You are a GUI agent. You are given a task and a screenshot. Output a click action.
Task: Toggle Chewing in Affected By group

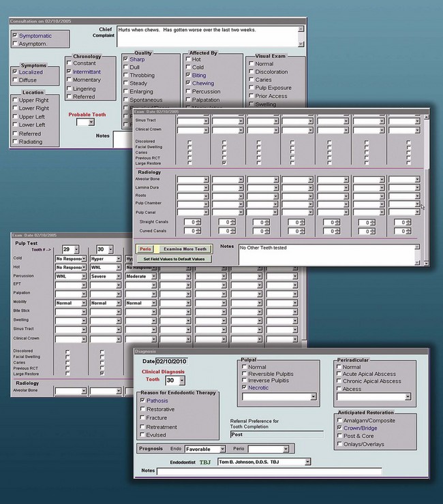[188, 82]
